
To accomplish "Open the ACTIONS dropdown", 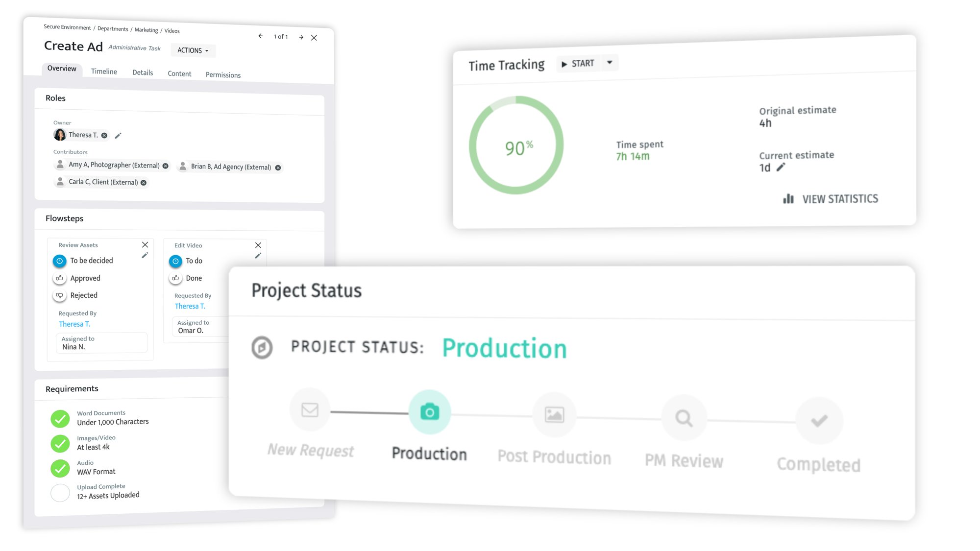I will (193, 50).
